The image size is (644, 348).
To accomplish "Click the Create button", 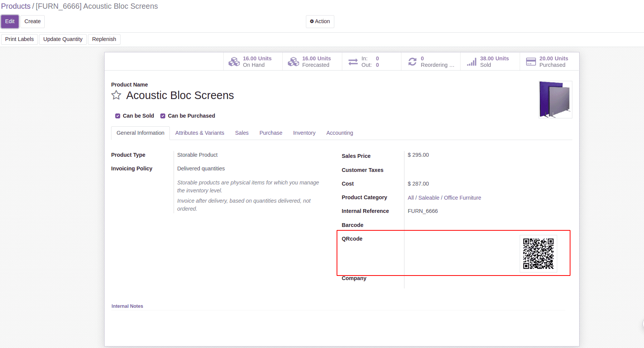I will 33,22.
